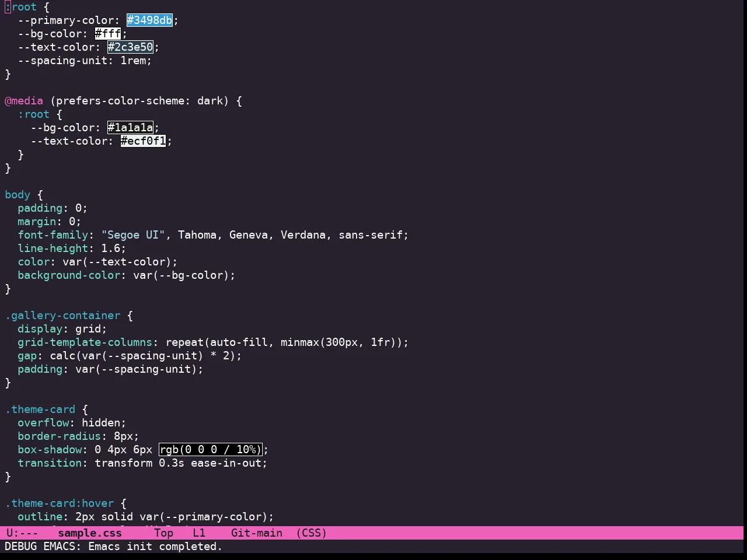Click the #ecf0f1 color value

tap(143, 141)
